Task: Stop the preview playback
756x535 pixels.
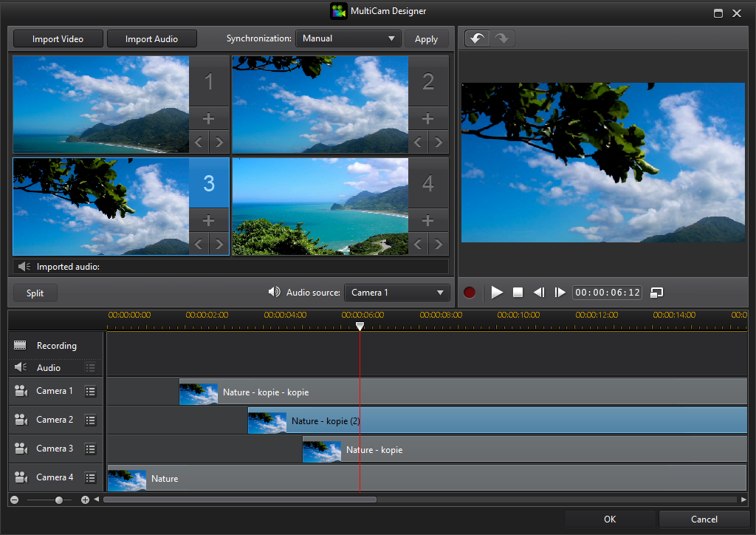Action: click(x=518, y=293)
